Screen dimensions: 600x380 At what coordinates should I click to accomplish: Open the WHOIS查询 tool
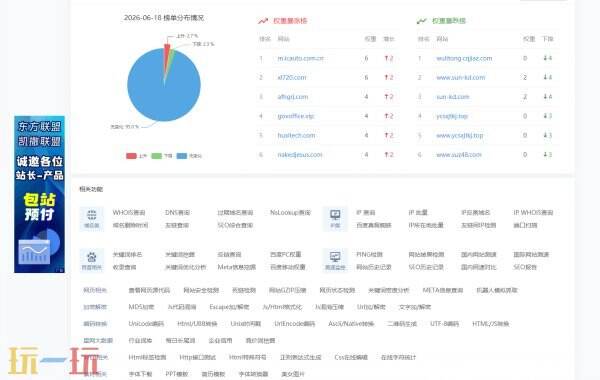(129, 212)
